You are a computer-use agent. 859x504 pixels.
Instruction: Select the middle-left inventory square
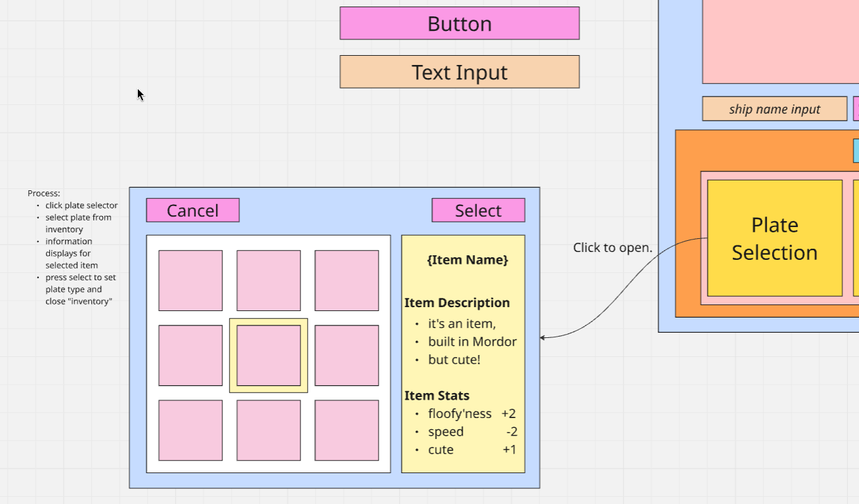click(190, 356)
